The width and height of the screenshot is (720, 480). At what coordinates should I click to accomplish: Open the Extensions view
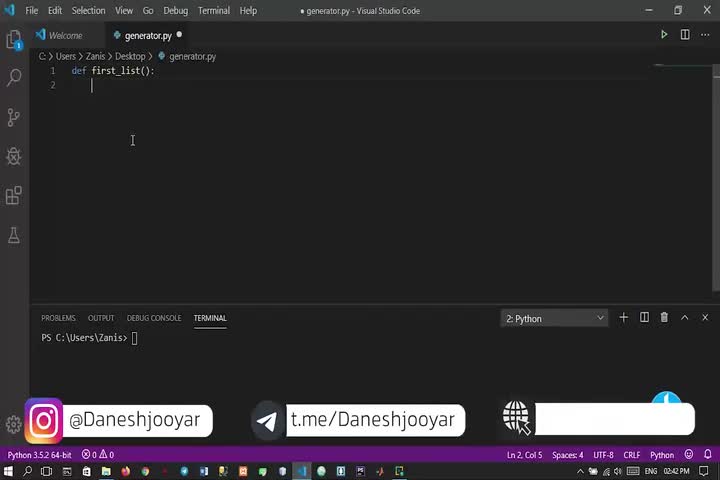point(14,195)
